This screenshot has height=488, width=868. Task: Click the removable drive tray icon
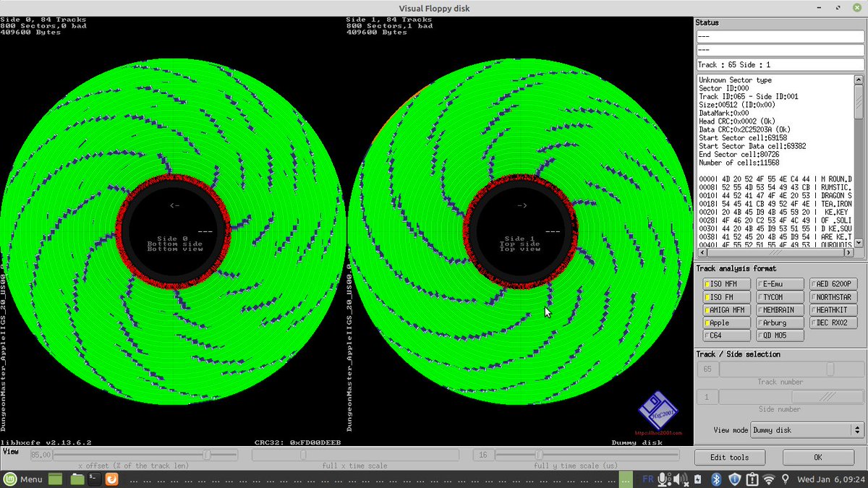(x=697, y=479)
